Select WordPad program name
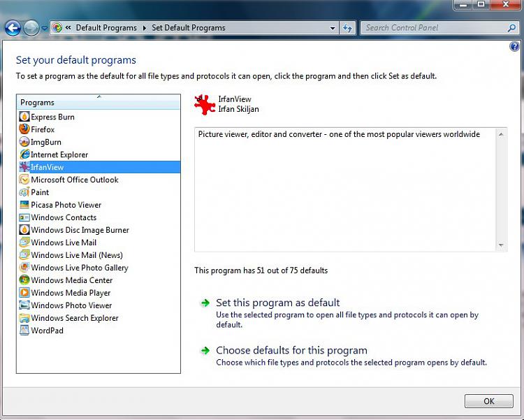The height and width of the screenshot is (420, 524). pos(47,331)
